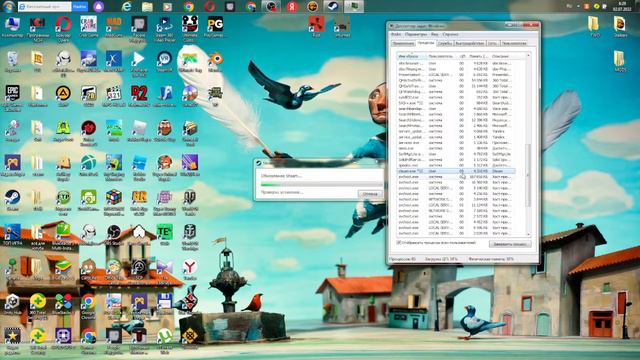Open the Crab Game desktop shortcut
The width and height of the screenshot is (640, 360).
(88, 27)
